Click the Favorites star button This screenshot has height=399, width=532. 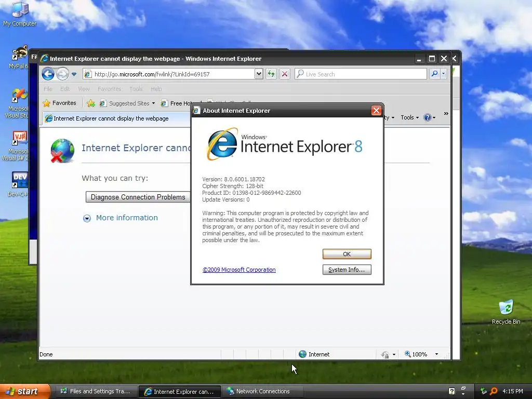click(x=59, y=103)
